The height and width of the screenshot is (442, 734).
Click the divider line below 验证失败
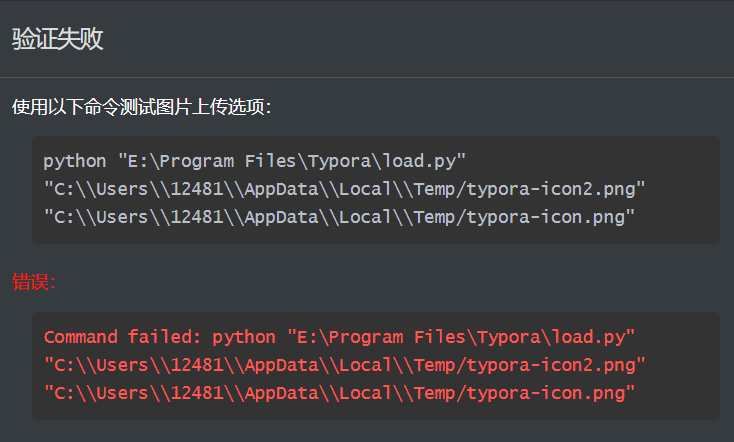point(367,77)
